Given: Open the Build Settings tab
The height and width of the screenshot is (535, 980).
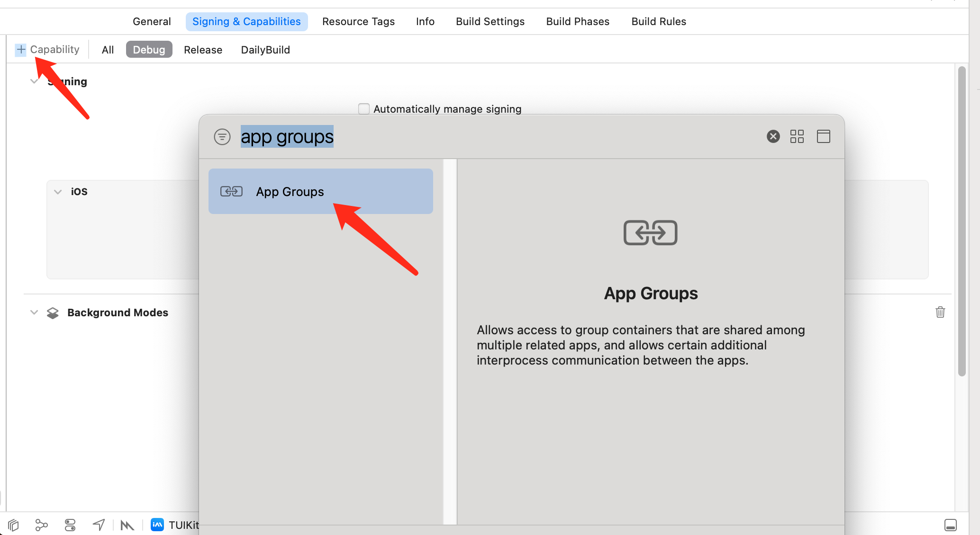Looking at the screenshot, I should [490, 22].
